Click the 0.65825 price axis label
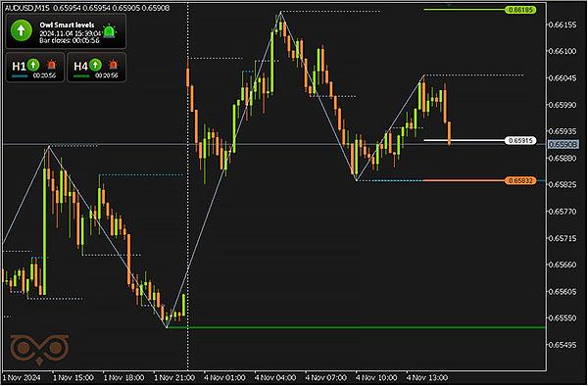This screenshot has width=588, height=386. click(563, 185)
